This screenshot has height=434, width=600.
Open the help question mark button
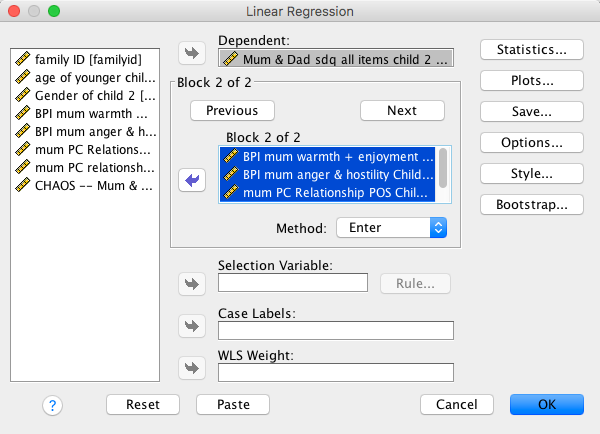click(53, 405)
